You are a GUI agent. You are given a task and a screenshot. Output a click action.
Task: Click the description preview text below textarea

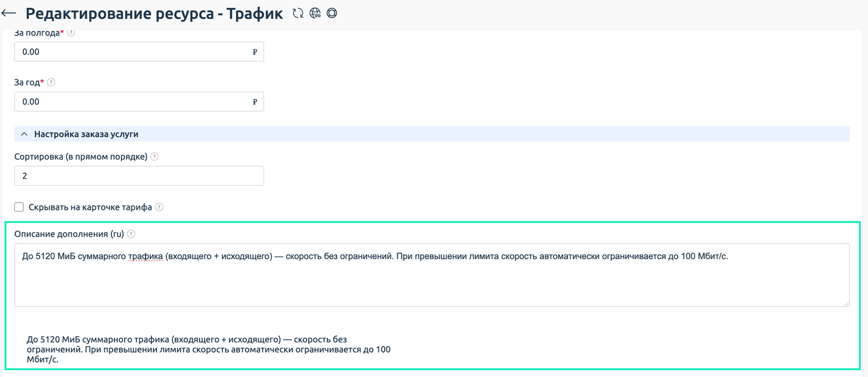pos(208,349)
